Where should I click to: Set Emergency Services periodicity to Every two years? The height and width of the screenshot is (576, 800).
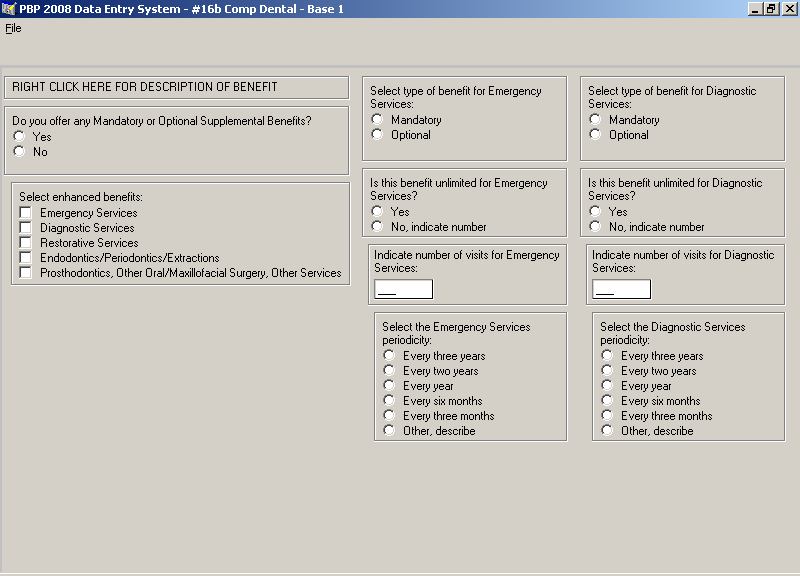tap(389, 370)
